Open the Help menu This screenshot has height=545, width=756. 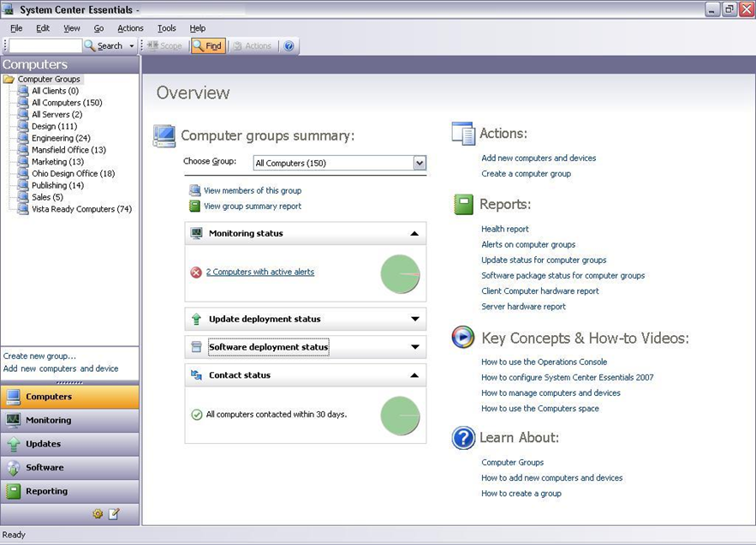pyautogui.click(x=197, y=28)
